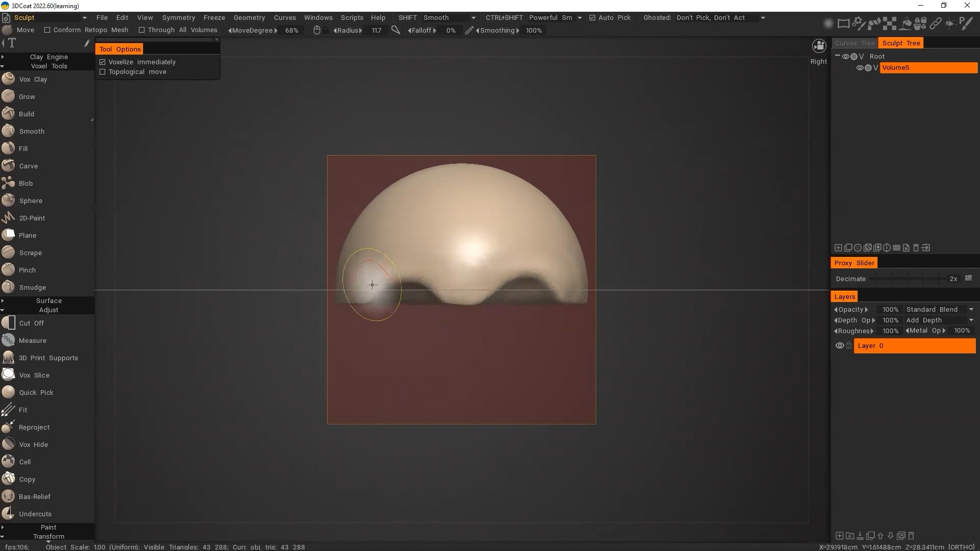The width and height of the screenshot is (980, 551).
Task: Click the Measure tool icon
Action: point(8,340)
